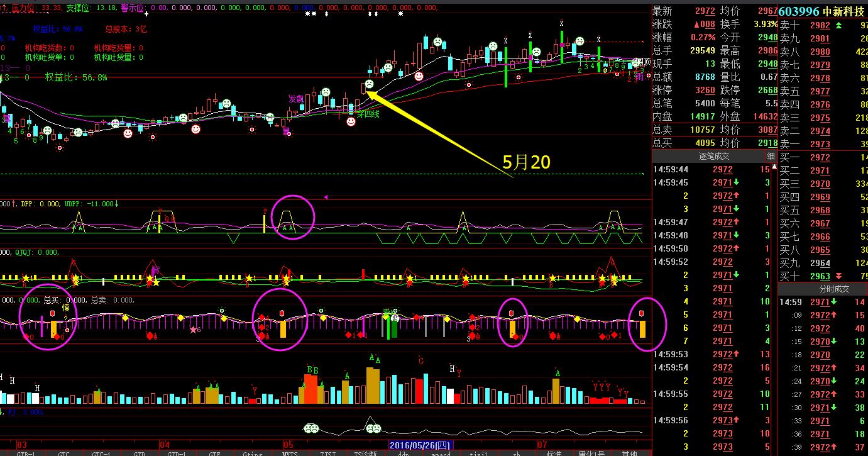Click the pink star marker labeled 6

tap(194, 330)
